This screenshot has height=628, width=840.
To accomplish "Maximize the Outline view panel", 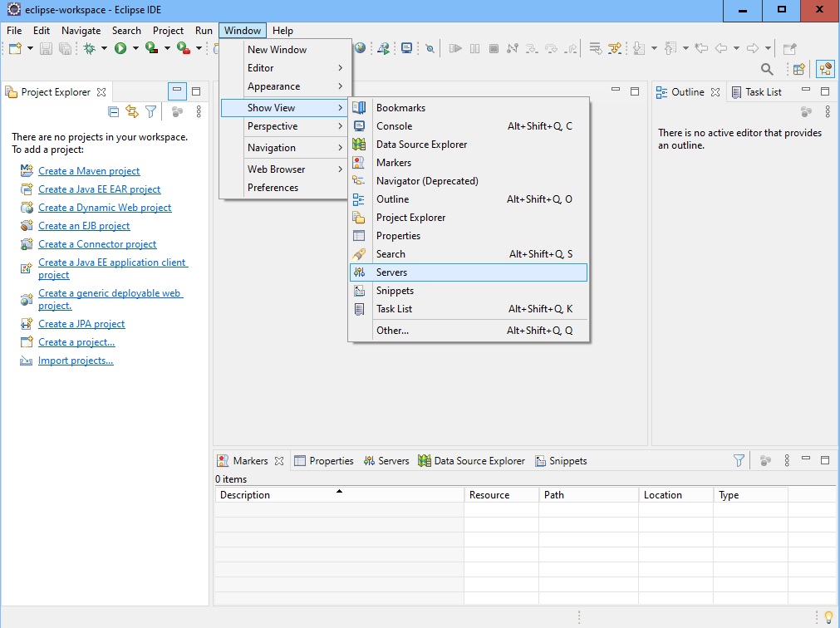I will (x=825, y=91).
